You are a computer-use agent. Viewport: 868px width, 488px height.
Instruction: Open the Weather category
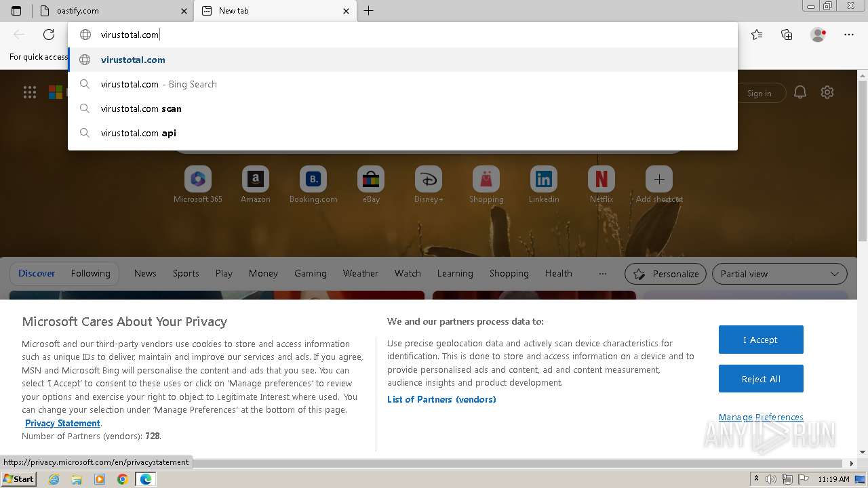click(361, 273)
